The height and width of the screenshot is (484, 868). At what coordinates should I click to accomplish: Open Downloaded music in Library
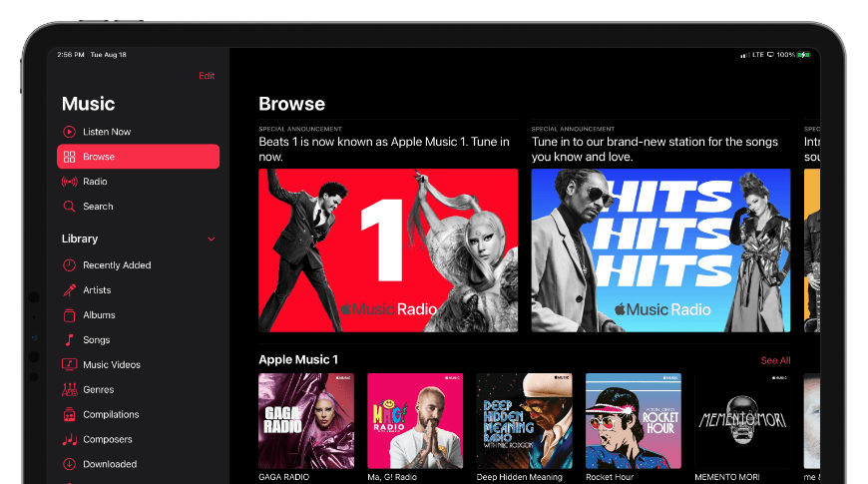click(x=139, y=464)
